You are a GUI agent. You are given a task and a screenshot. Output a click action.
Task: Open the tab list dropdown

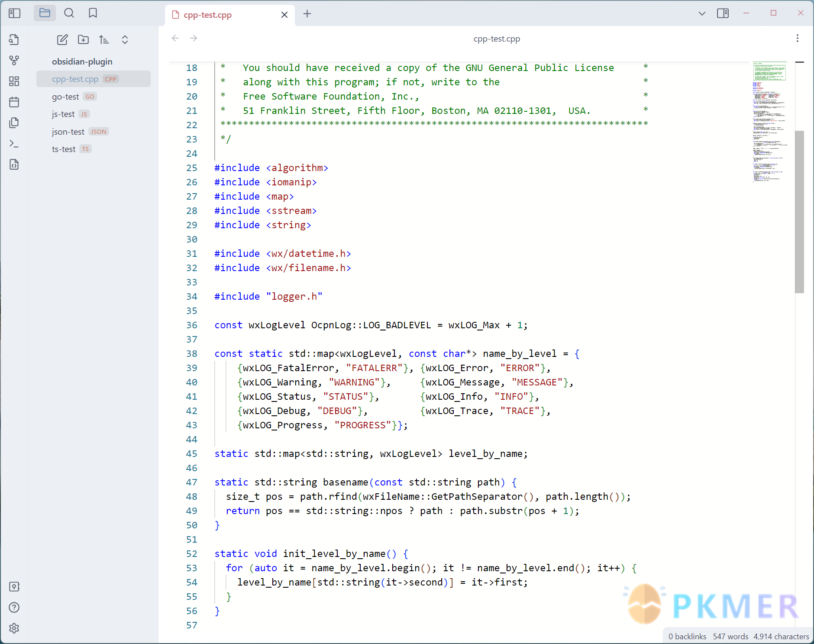point(701,13)
